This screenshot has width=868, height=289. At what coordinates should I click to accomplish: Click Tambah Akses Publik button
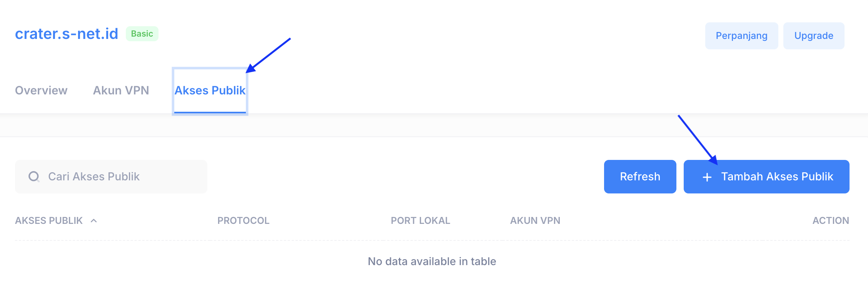pos(766,176)
